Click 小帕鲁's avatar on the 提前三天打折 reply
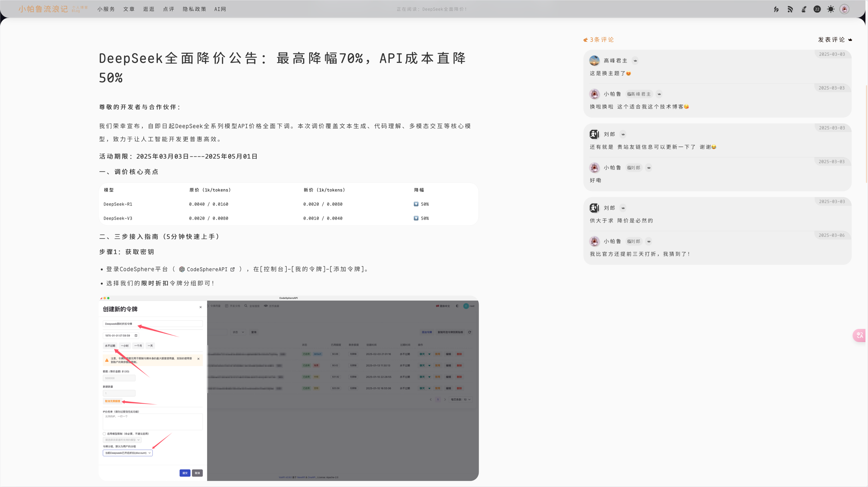The height and width of the screenshot is (487, 868). pyautogui.click(x=594, y=241)
